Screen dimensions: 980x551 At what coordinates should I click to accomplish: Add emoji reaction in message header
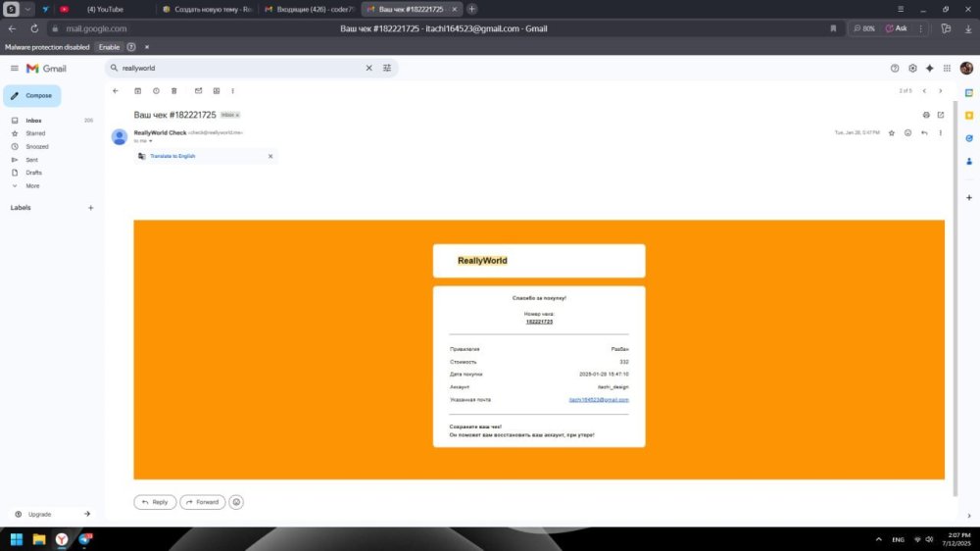(x=908, y=132)
